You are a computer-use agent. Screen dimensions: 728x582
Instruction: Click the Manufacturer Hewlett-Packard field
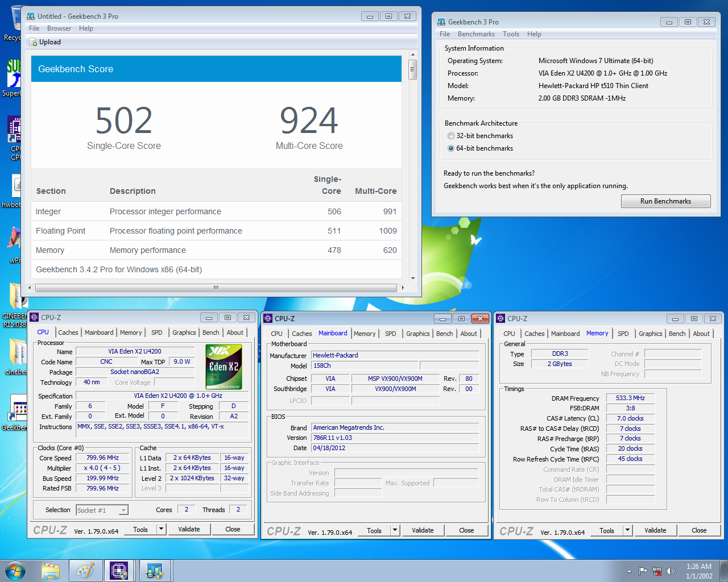pyautogui.click(x=395, y=355)
